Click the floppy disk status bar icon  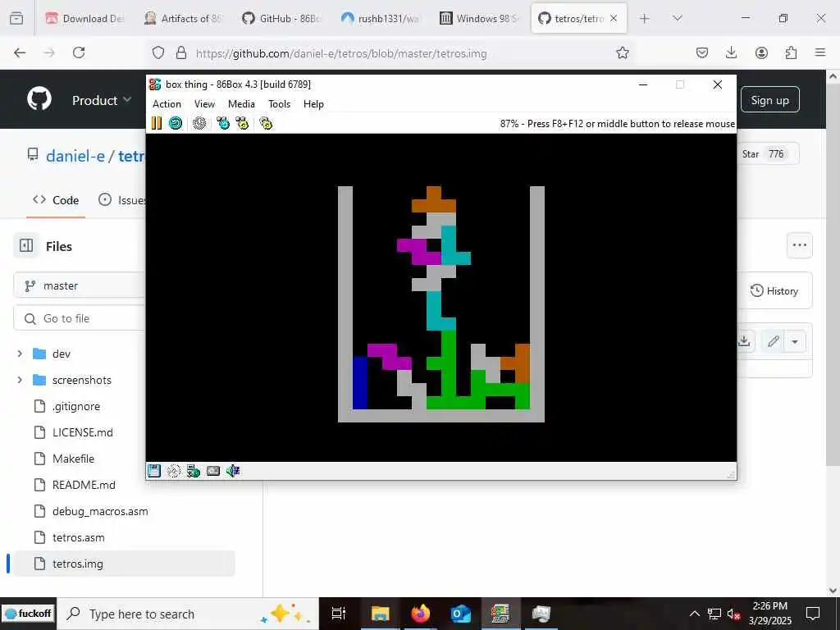pos(153,471)
